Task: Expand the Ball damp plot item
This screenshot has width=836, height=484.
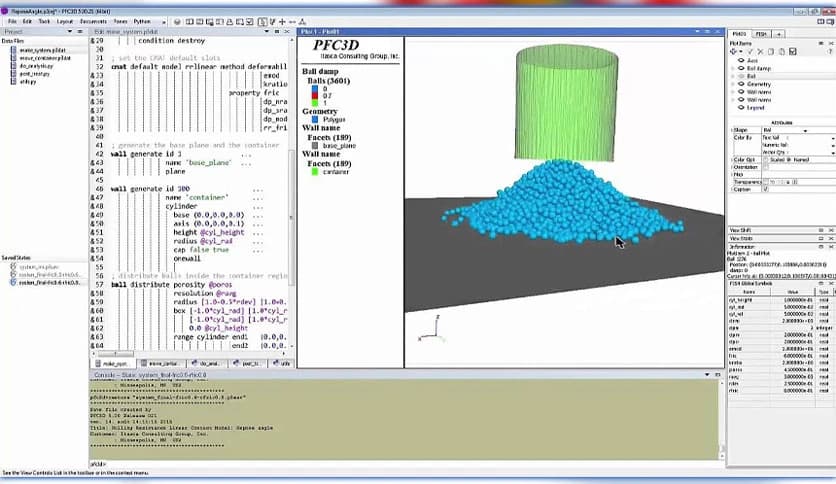Action: 733,69
